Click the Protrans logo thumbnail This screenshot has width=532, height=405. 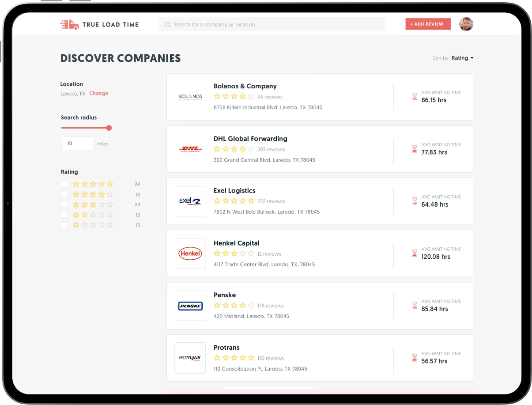190,358
